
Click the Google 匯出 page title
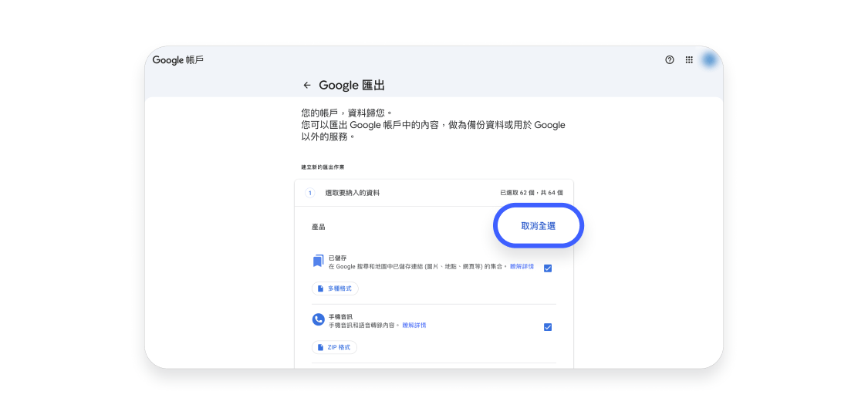point(352,85)
